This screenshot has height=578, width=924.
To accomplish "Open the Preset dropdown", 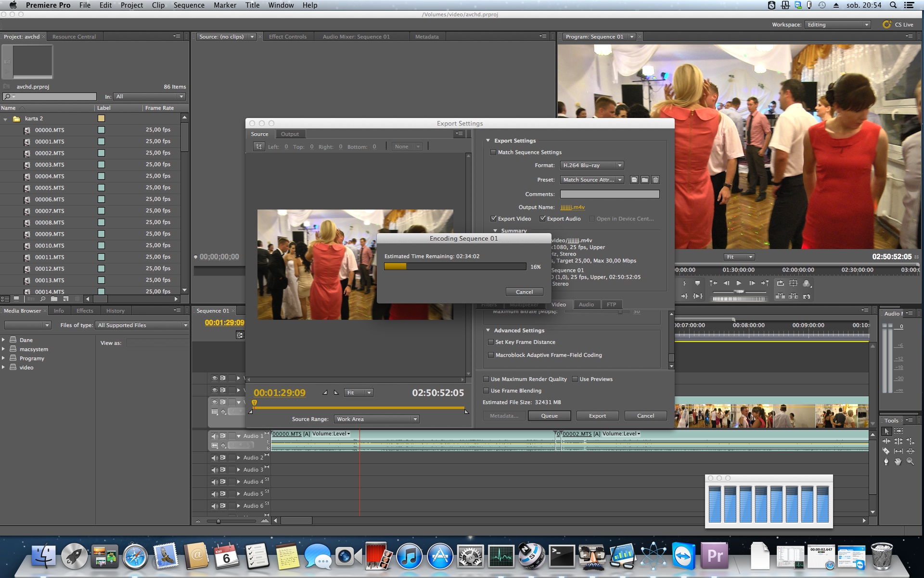I will pyautogui.click(x=592, y=180).
